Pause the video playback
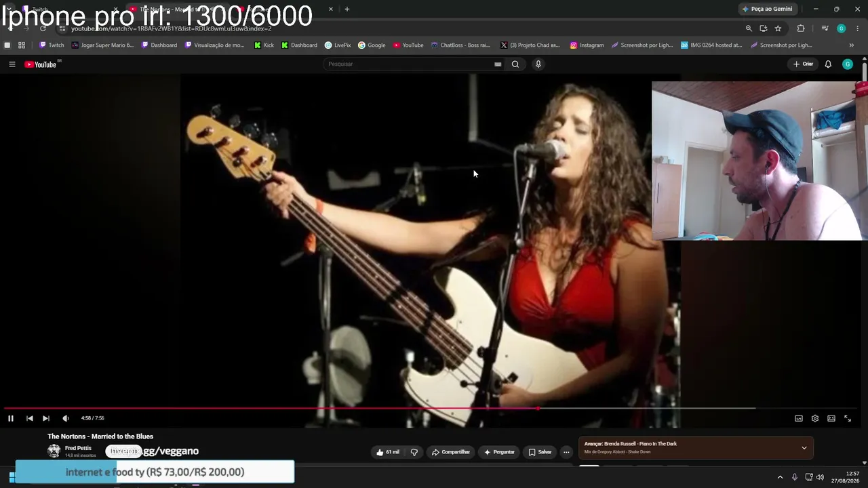868x488 pixels. (x=11, y=418)
